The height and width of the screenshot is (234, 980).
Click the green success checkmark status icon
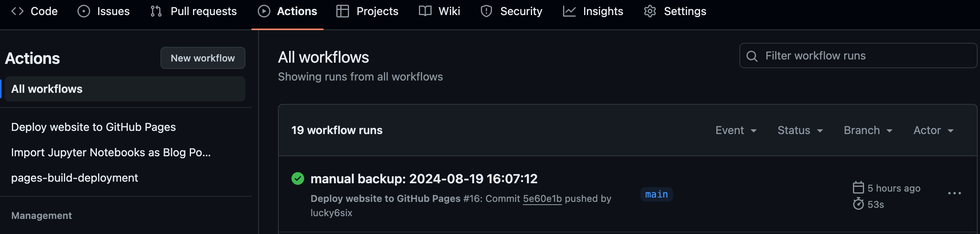pyautogui.click(x=298, y=178)
